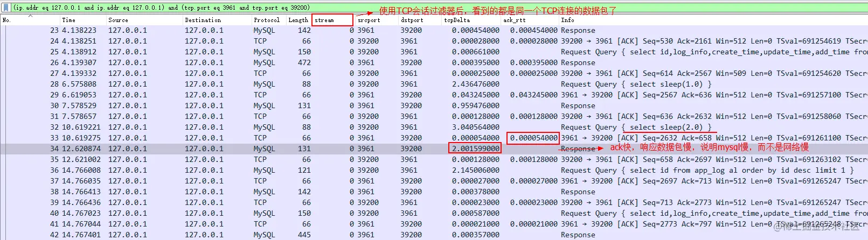
Task: Click the tcpDelta value 3.040564000
Action: tap(475, 127)
